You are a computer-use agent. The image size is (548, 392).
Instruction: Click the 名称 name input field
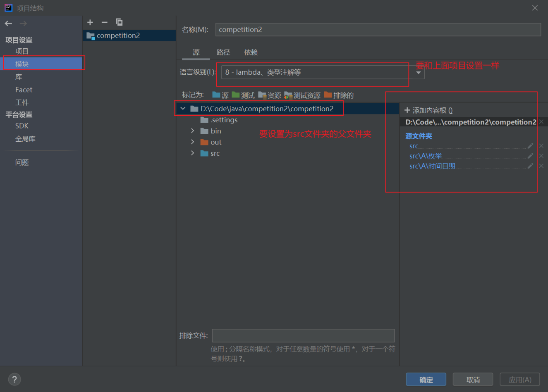378,29
